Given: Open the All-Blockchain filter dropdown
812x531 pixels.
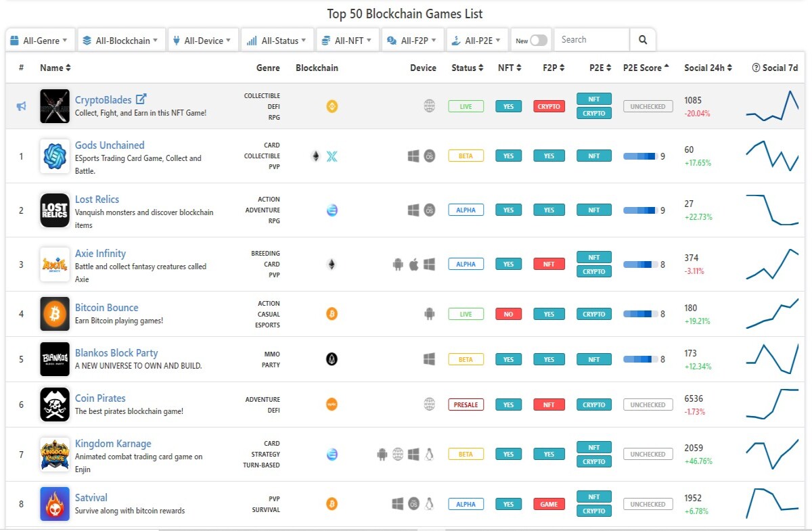Looking at the screenshot, I should [x=121, y=40].
